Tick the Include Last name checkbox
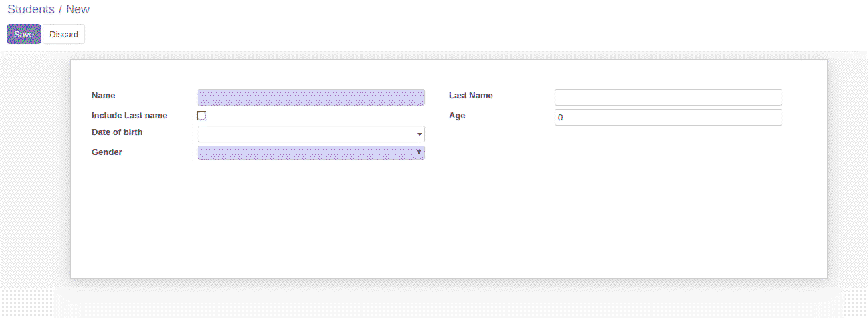 tap(202, 116)
